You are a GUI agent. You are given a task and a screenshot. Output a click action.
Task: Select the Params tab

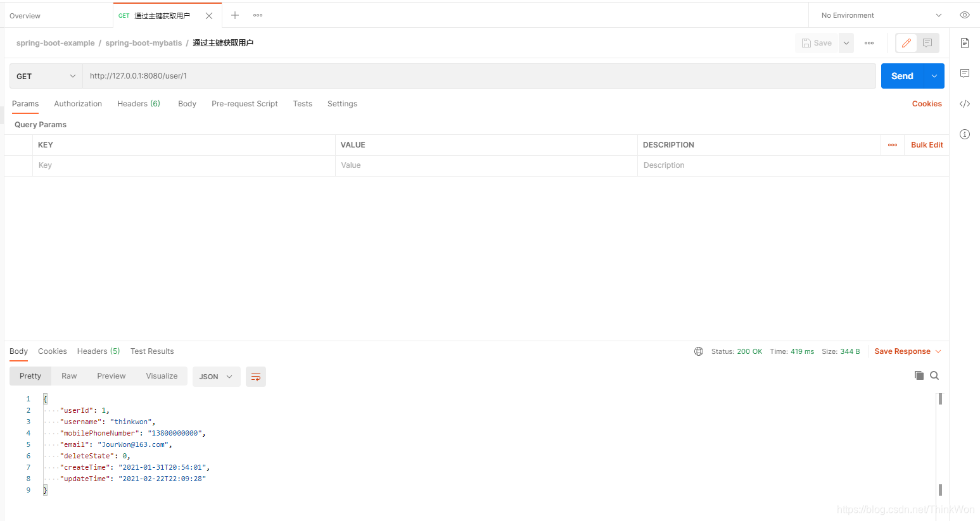(x=25, y=104)
